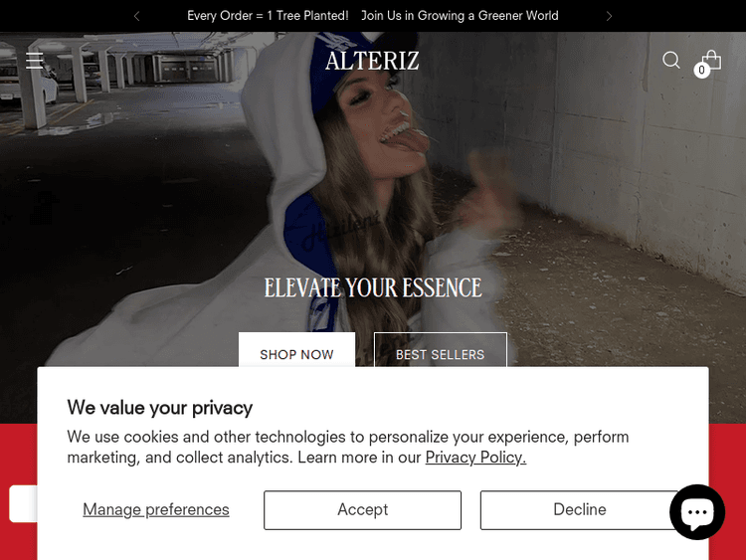Click the cart count badge showing 0
This screenshot has width=746, height=560.
701,70
